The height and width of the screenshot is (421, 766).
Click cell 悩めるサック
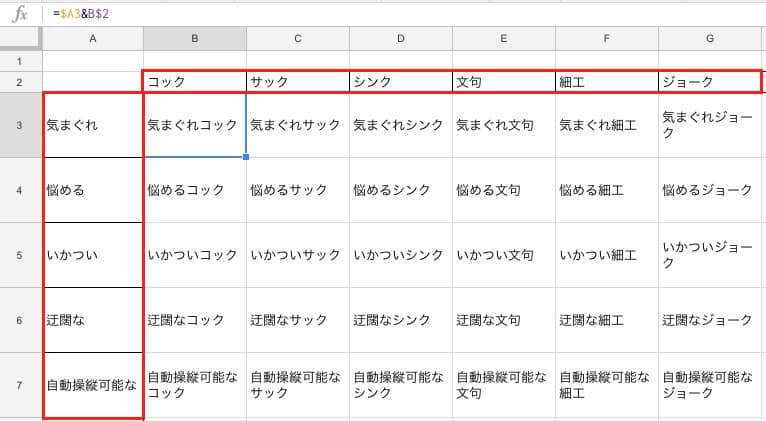pyautogui.click(x=298, y=190)
